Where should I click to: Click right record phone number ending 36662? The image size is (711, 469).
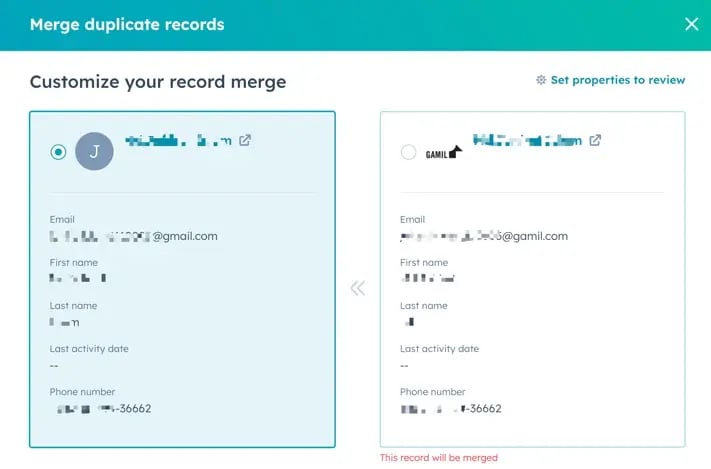(451, 409)
